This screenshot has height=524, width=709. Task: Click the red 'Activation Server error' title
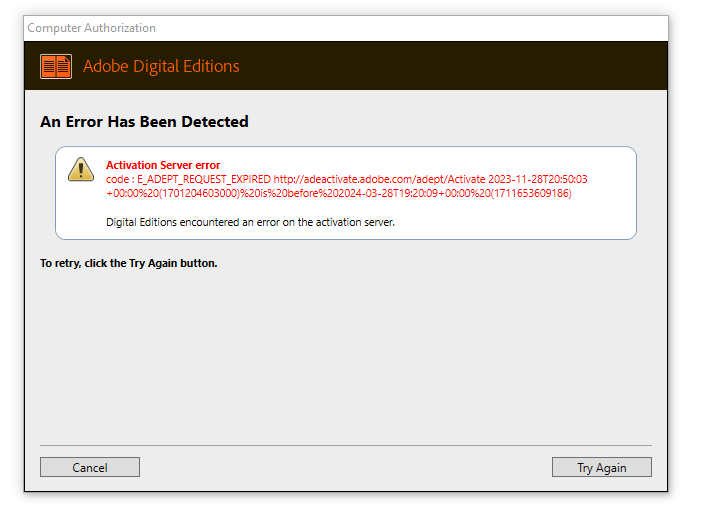pos(163,165)
